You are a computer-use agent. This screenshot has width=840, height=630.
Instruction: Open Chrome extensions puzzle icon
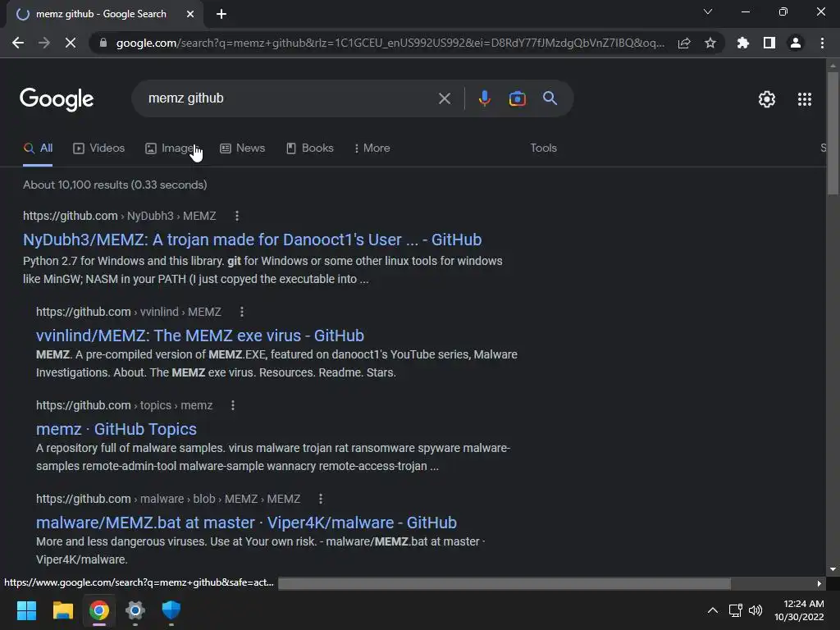tap(743, 43)
